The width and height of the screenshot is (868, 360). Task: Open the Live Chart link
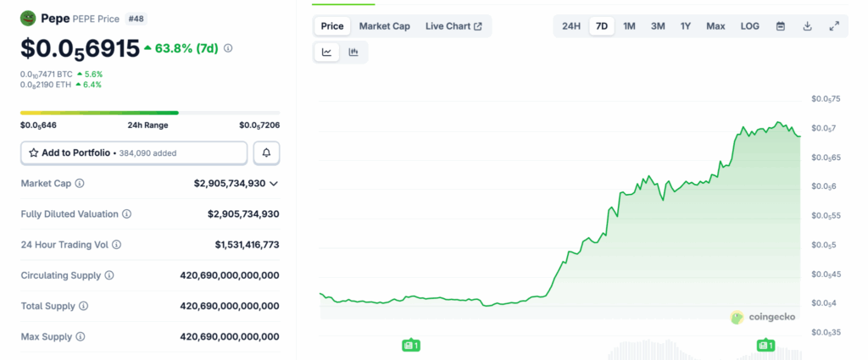[453, 26]
